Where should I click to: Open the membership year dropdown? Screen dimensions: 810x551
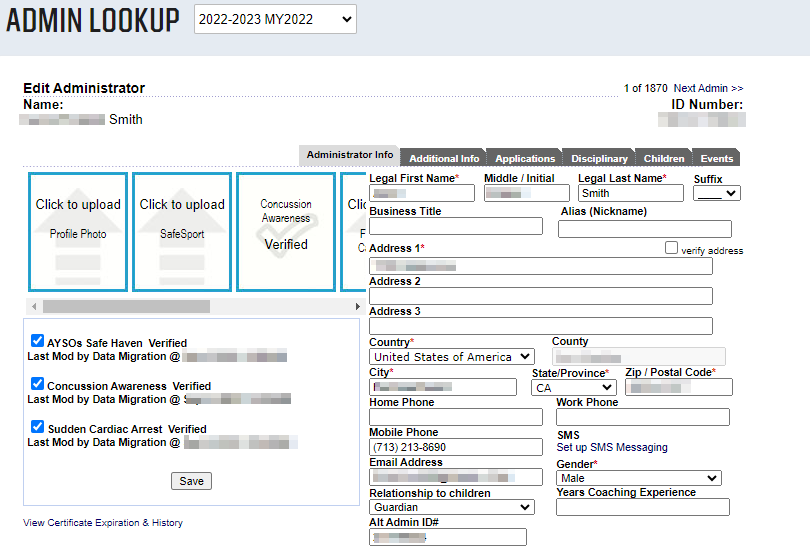[x=275, y=19]
